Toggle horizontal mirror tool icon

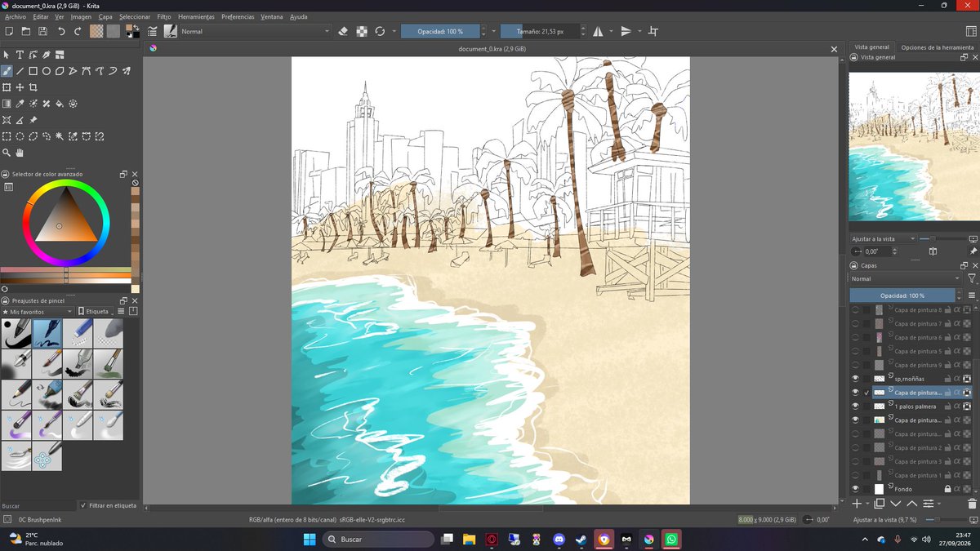(598, 31)
